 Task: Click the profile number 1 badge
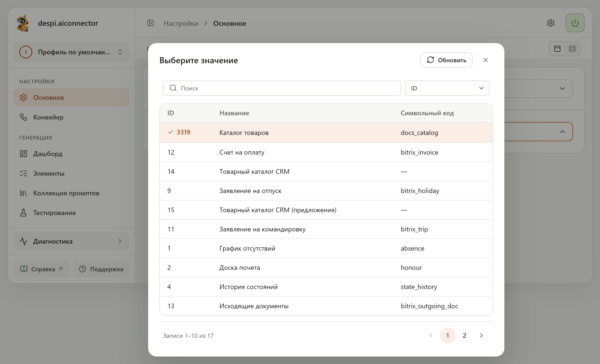(x=26, y=52)
